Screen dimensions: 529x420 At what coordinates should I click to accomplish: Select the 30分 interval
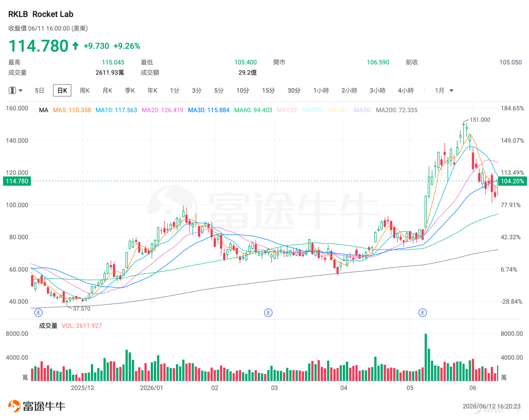coord(294,91)
